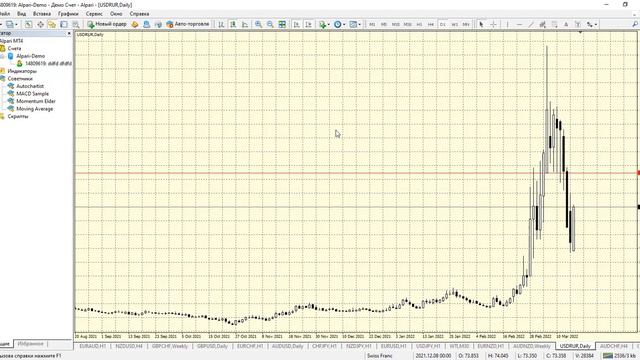Select the MN timeframe
Image resolution: width=640 pixels, height=360 pixels.
tap(466, 24)
